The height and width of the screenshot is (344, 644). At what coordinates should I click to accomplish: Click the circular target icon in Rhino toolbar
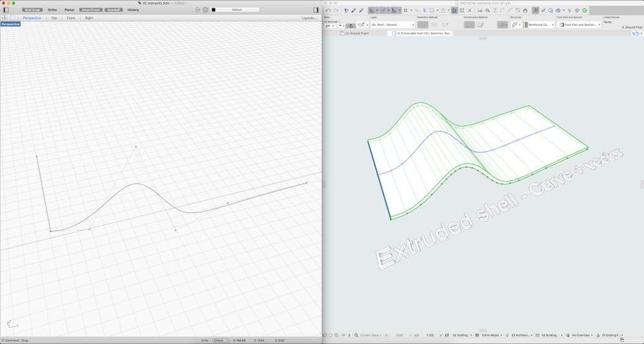[x=206, y=10]
